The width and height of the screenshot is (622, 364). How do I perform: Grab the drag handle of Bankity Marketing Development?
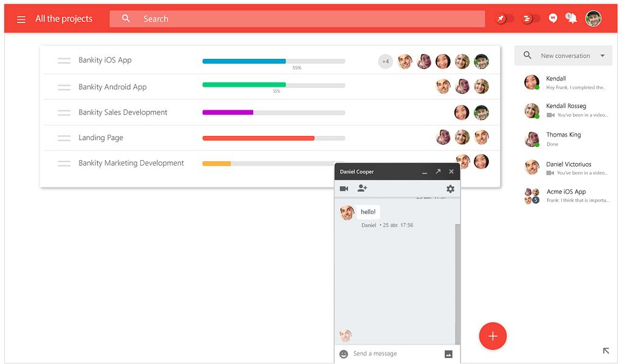[x=64, y=163]
